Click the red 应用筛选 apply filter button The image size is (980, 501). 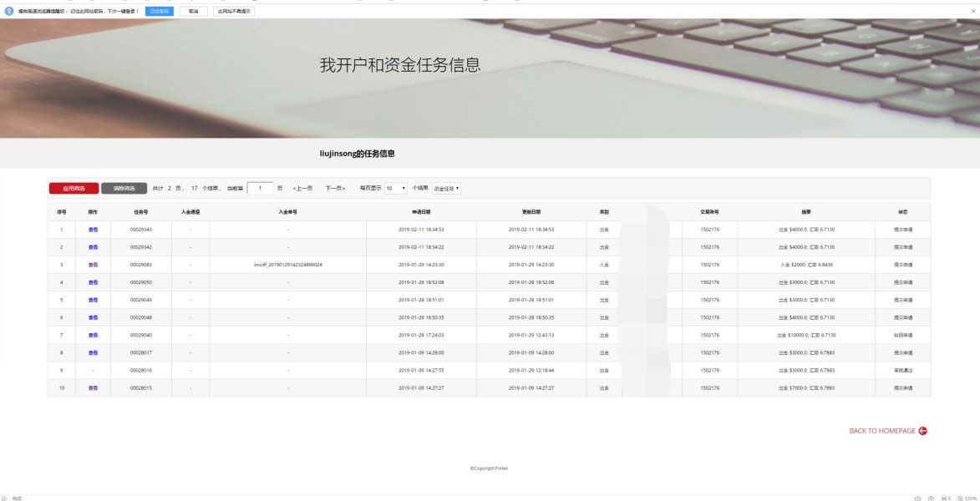[x=74, y=188]
